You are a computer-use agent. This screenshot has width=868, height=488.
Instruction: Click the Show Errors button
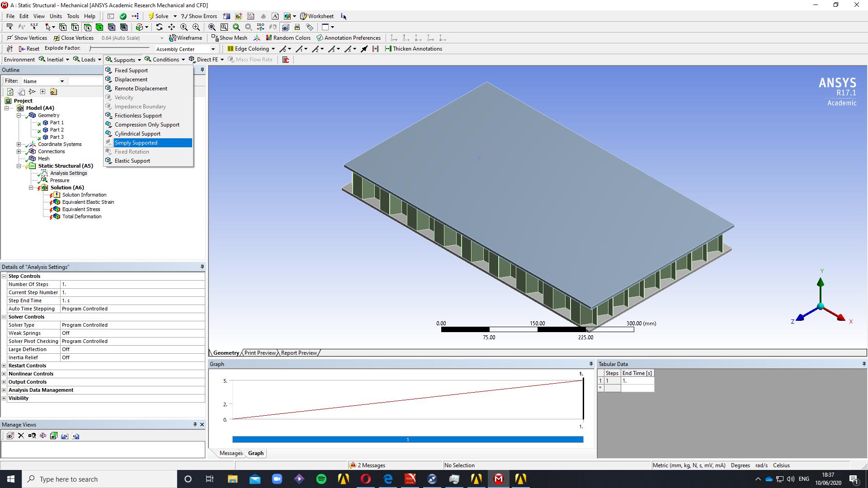click(x=199, y=16)
